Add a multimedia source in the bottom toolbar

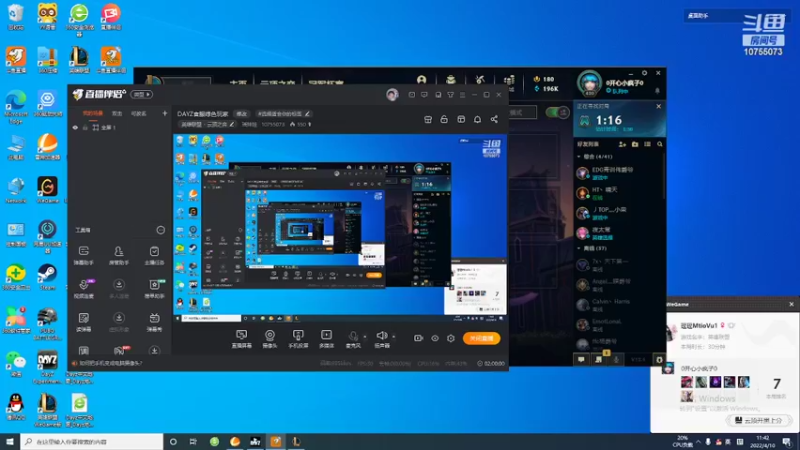coord(327,338)
